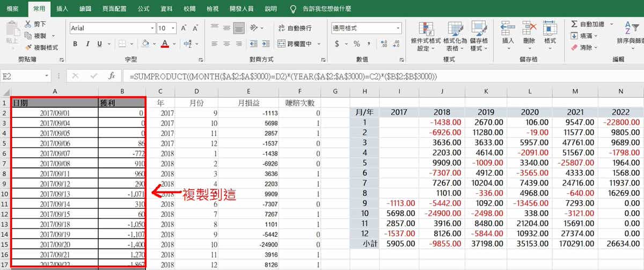Open the 插入 (Insert) ribbon tab
This screenshot has height=270, width=644.
point(62,9)
